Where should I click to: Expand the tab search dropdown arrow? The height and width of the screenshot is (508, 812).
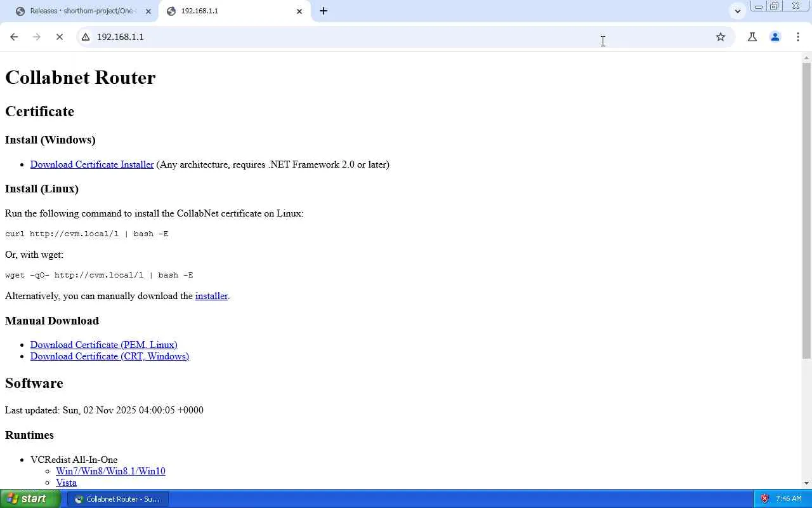[737, 11]
